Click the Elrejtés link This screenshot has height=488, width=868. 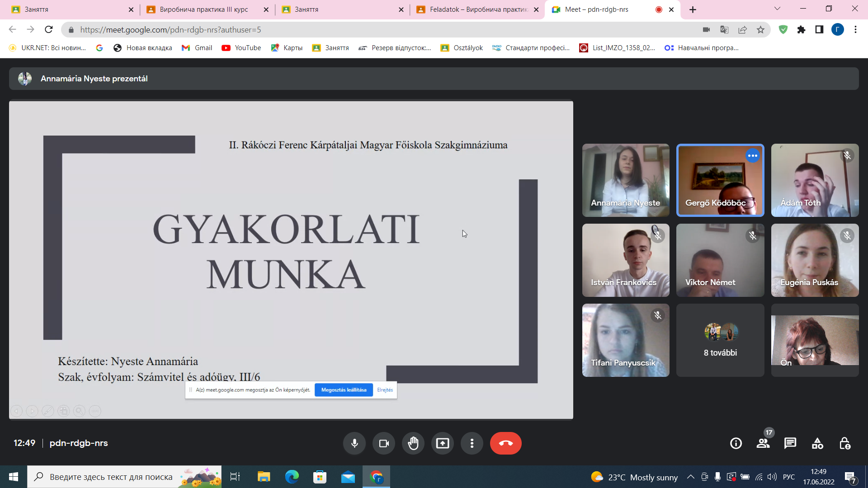[385, 390]
